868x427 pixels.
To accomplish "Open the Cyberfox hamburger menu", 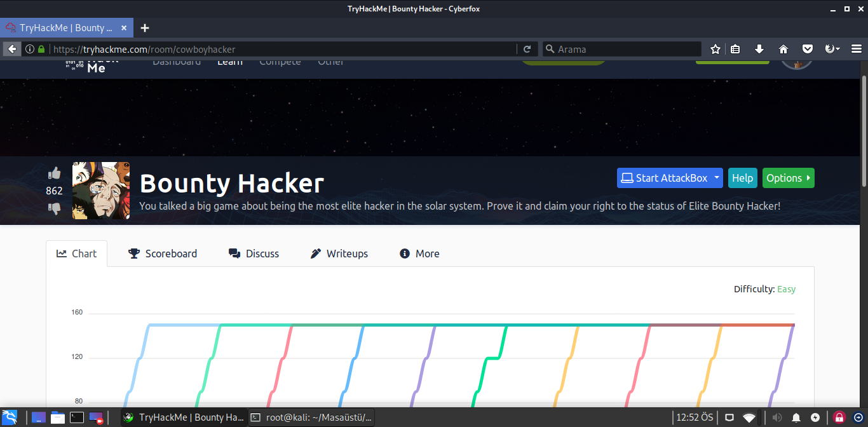I will click(x=856, y=49).
